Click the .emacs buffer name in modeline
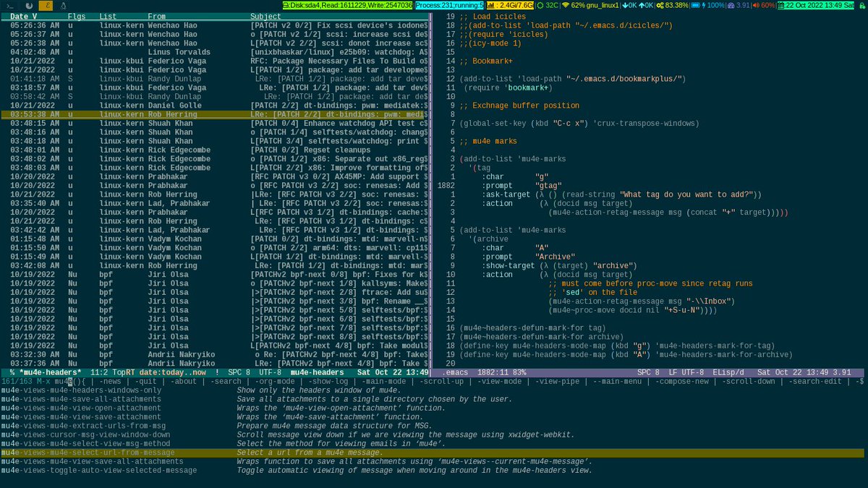 coord(456,372)
